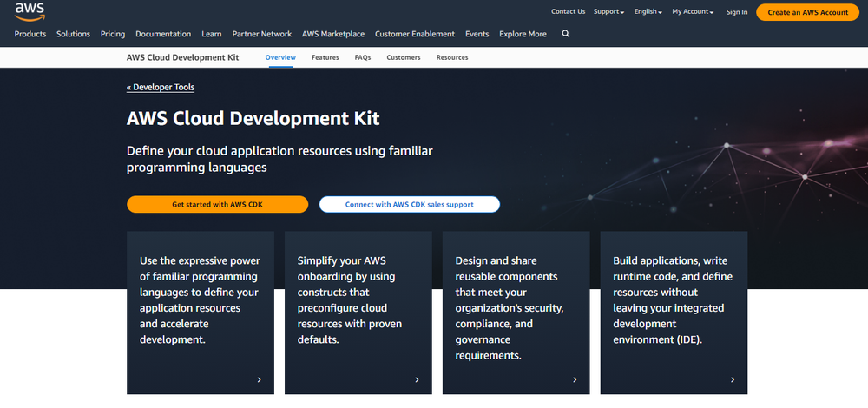
Task: Open the Solutions menu
Action: coord(73,34)
